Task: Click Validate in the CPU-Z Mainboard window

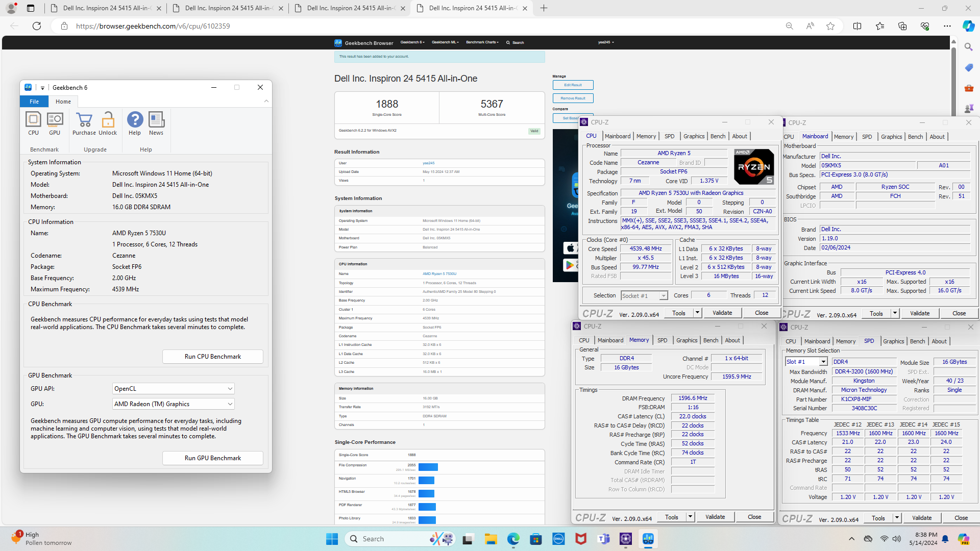Action: pos(920,313)
